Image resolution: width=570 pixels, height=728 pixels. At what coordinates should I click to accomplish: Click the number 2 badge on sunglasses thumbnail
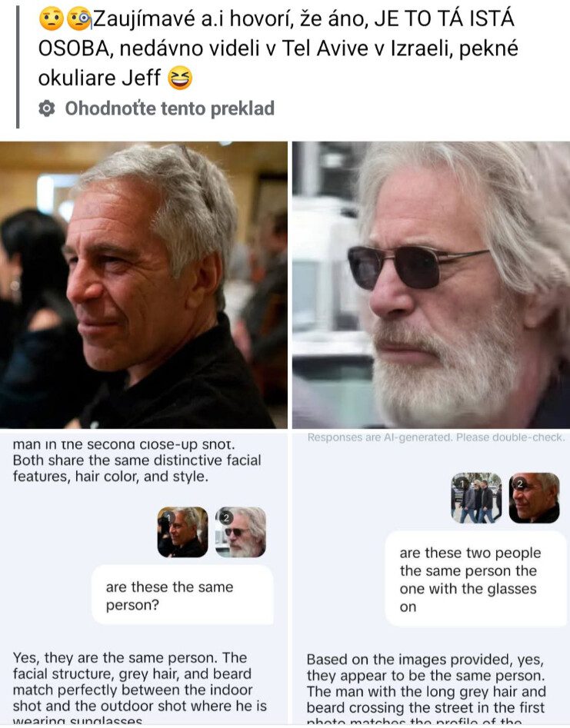pos(226,517)
